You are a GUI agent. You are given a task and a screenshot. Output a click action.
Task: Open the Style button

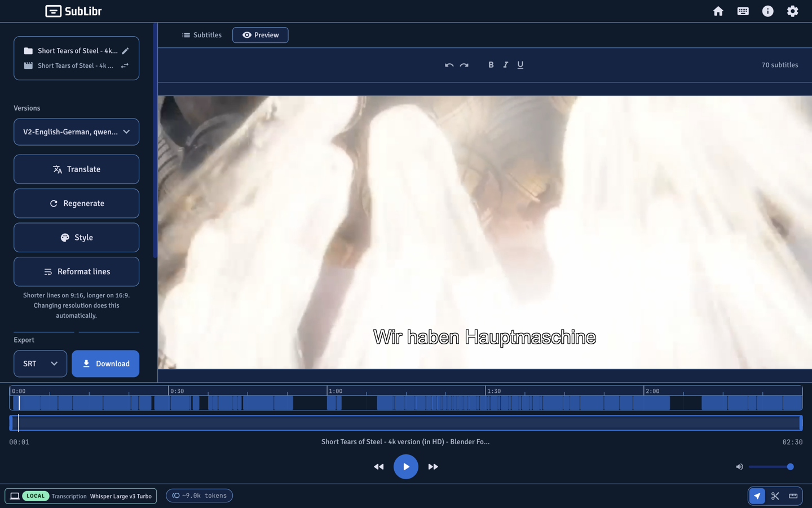[76, 238]
